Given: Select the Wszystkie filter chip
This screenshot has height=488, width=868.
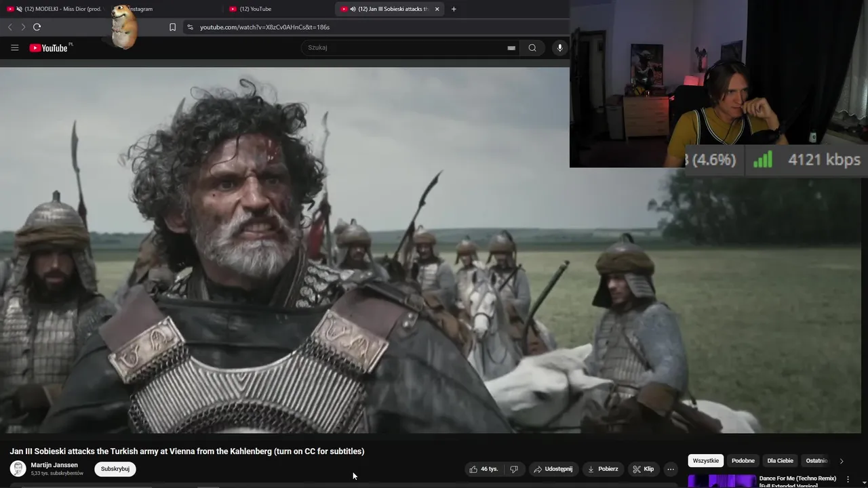Looking at the screenshot, I should pyautogui.click(x=706, y=461).
